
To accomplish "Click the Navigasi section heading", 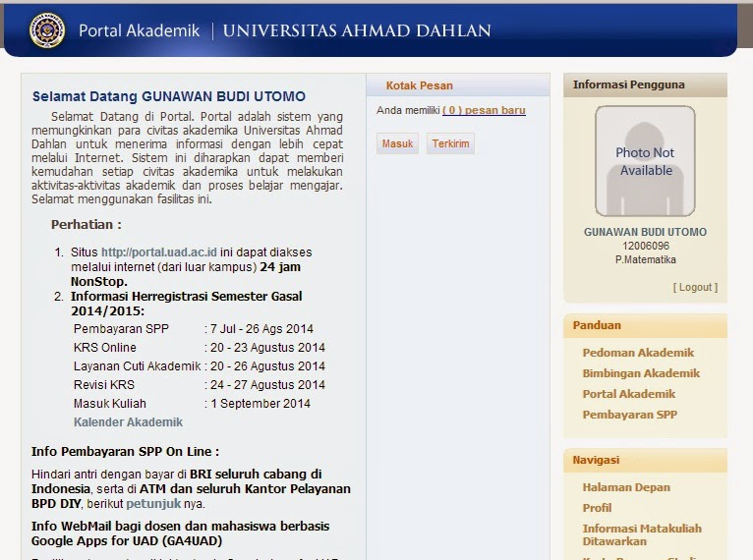I will pyautogui.click(x=596, y=460).
